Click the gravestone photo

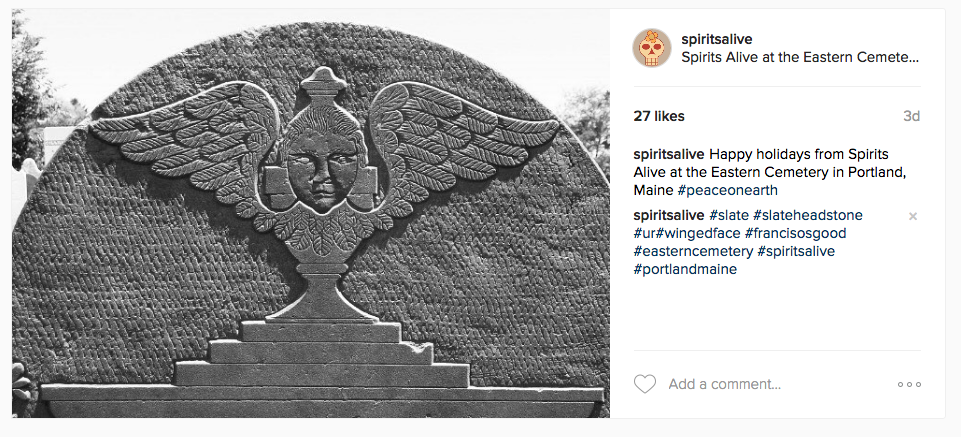point(311,213)
